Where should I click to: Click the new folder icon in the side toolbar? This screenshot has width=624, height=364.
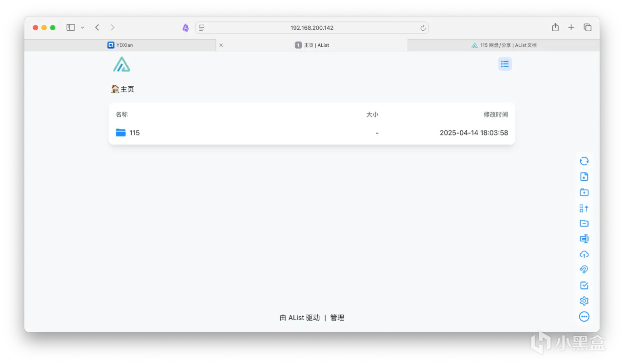[584, 192]
